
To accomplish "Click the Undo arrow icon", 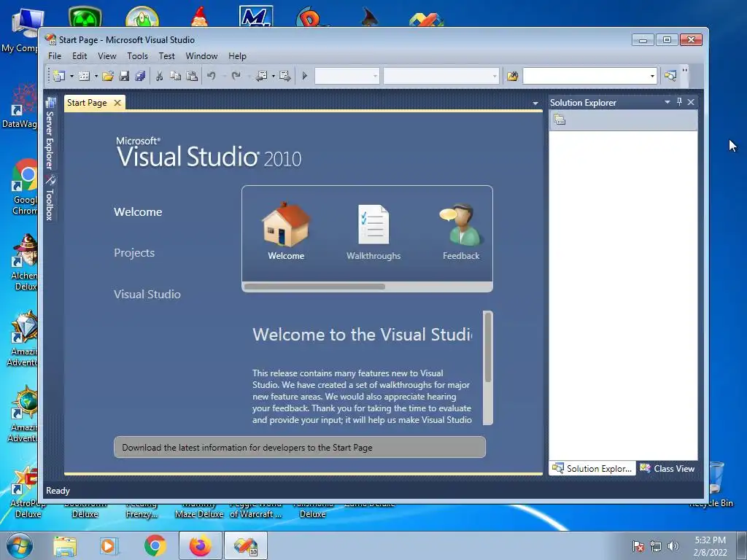I will click(x=212, y=76).
